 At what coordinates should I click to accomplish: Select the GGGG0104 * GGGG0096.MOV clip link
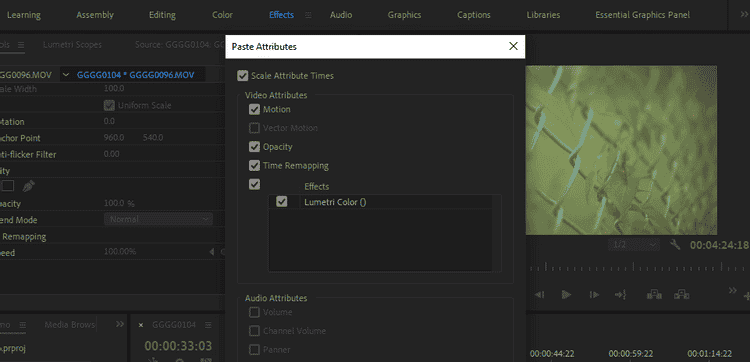pyautogui.click(x=135, y=75)
